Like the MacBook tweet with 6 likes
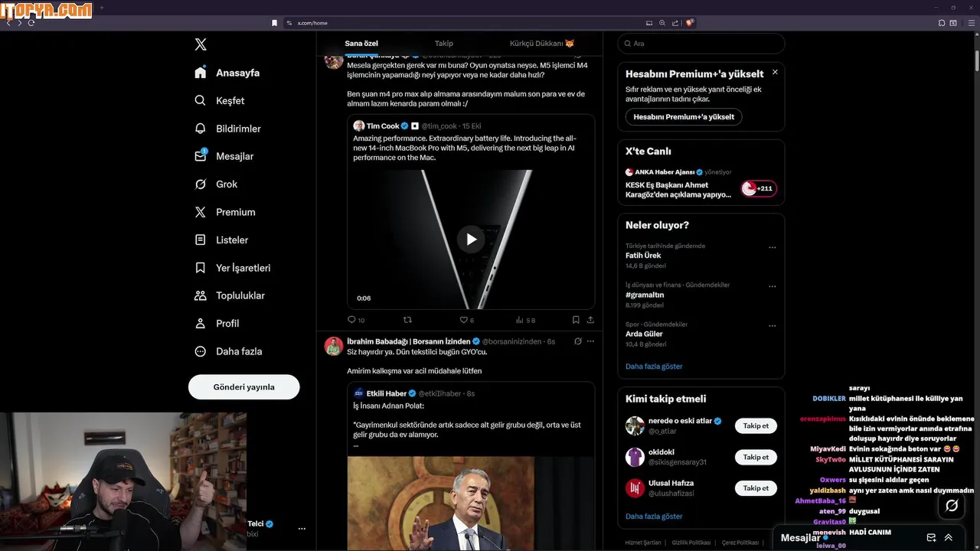The width and height of the screenshot is (980, 551). tap(466, 320)
